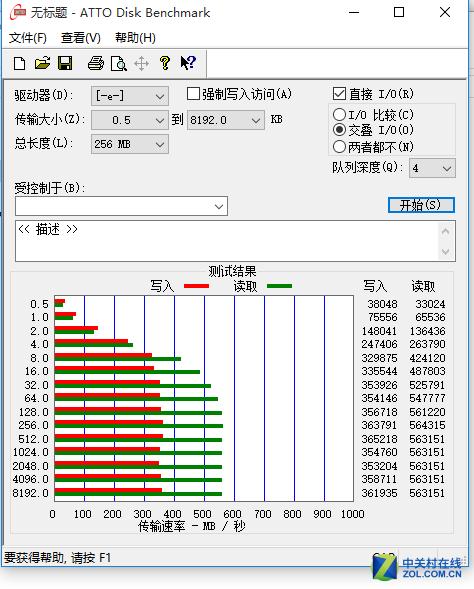Click read value 33024 in results
This screenshot has width=474, height=589.
pyautogui.click(x=430, y=304)
